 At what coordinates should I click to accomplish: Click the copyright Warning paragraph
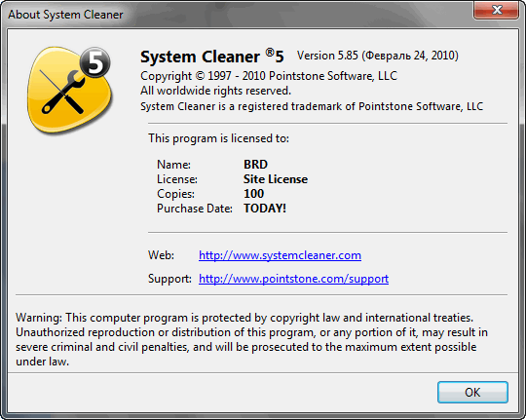251,339
